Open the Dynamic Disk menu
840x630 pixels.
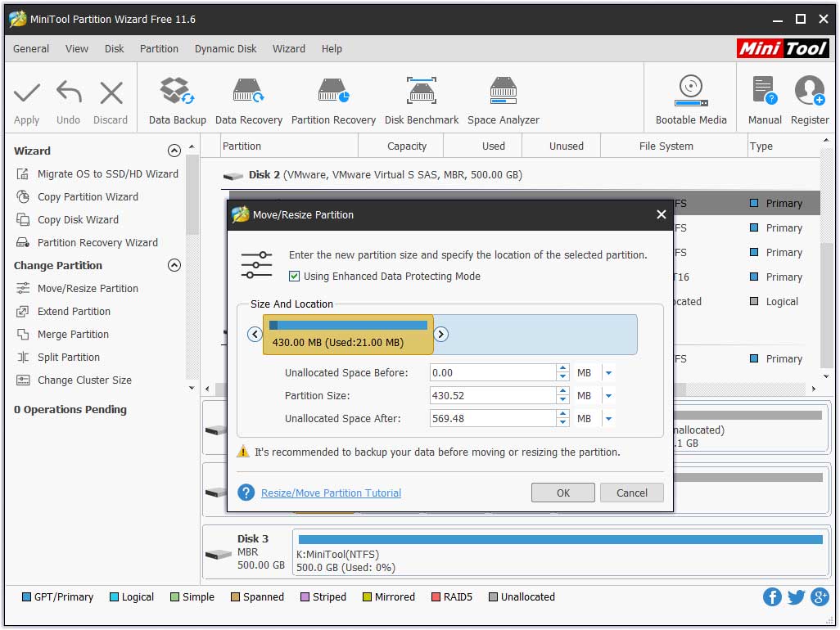click(x=225, y=49)
